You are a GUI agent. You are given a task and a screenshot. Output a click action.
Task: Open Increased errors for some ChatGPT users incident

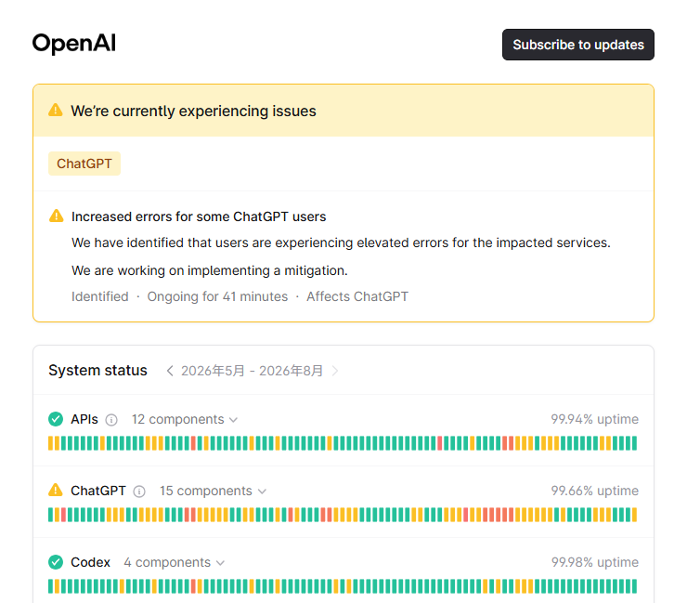point(199,216)
